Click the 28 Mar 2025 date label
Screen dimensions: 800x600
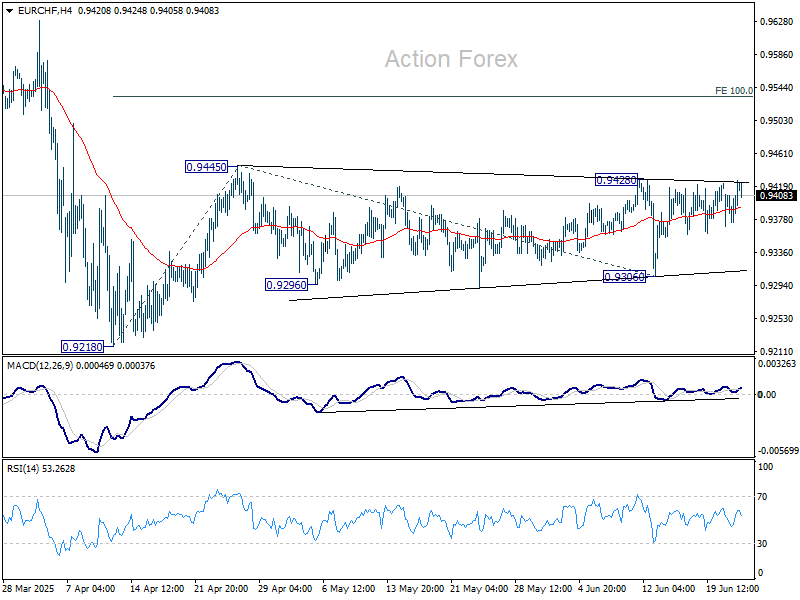(x=28, y=589)
